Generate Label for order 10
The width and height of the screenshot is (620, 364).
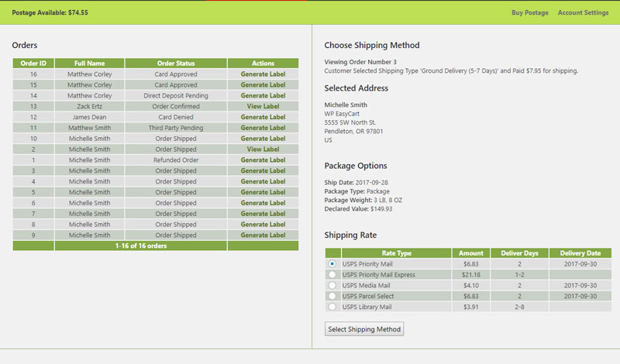tap(263, 139)
